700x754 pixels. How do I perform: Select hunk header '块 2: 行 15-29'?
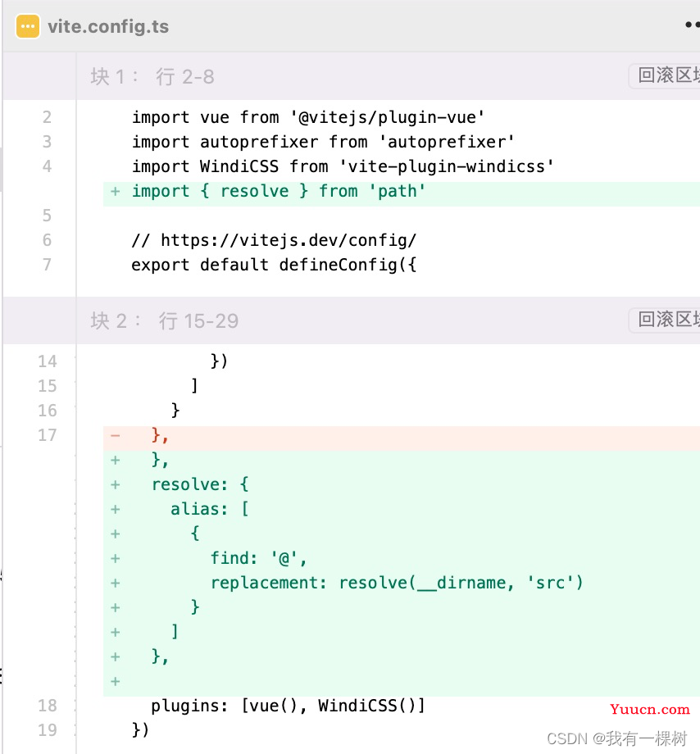pos(165,320)
